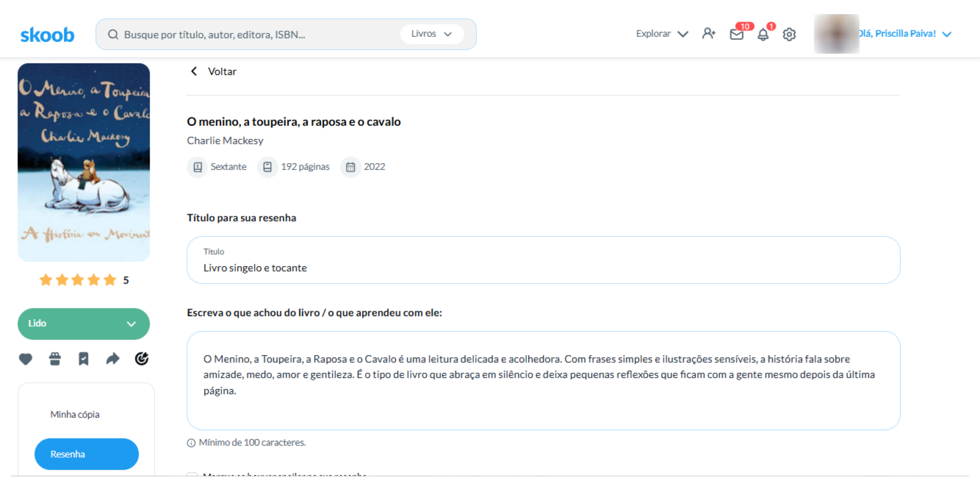980x491 pixels.
Task: Toggle the bookmark checked icon
Action: (x=84, y=359)
